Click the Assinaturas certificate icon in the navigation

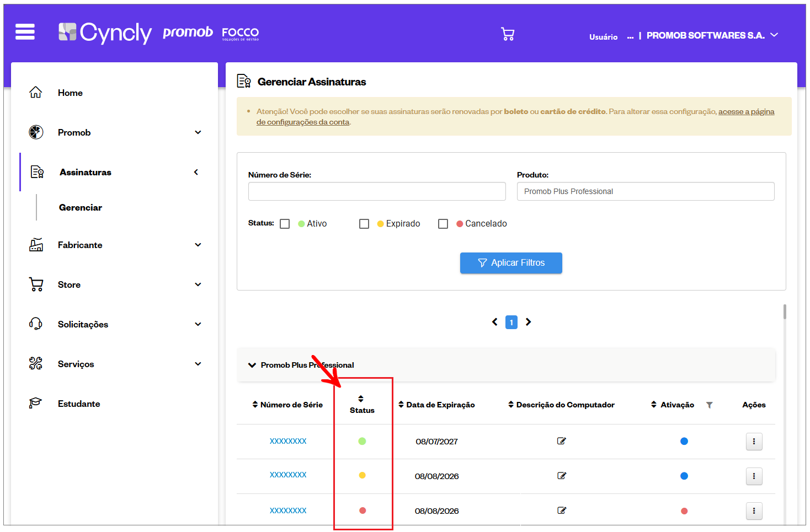point(37,172)
